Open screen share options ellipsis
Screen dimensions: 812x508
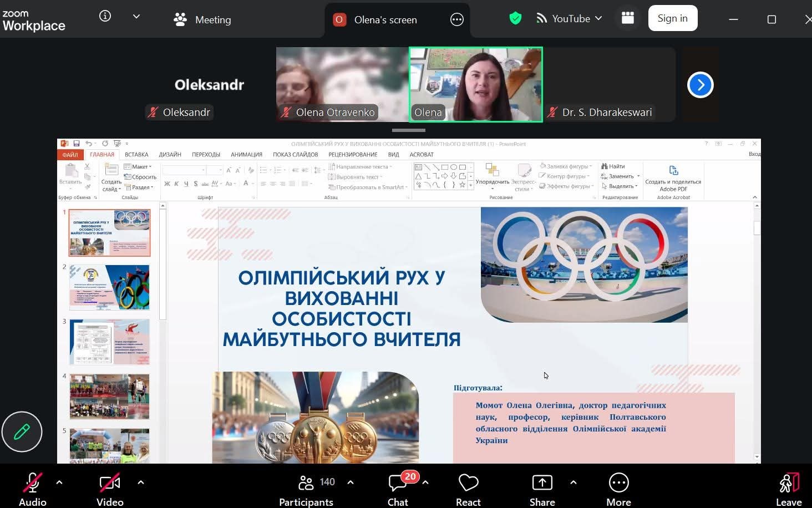coord(456,20)
